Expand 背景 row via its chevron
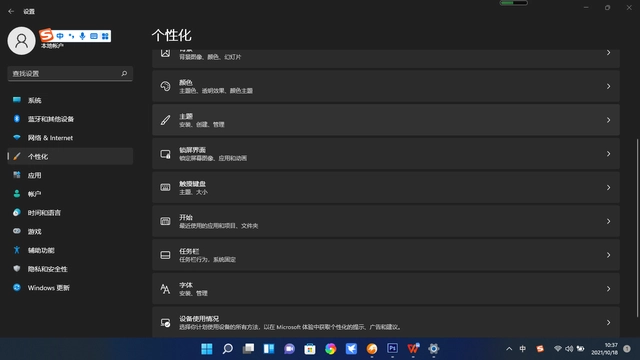 [608, 53]
